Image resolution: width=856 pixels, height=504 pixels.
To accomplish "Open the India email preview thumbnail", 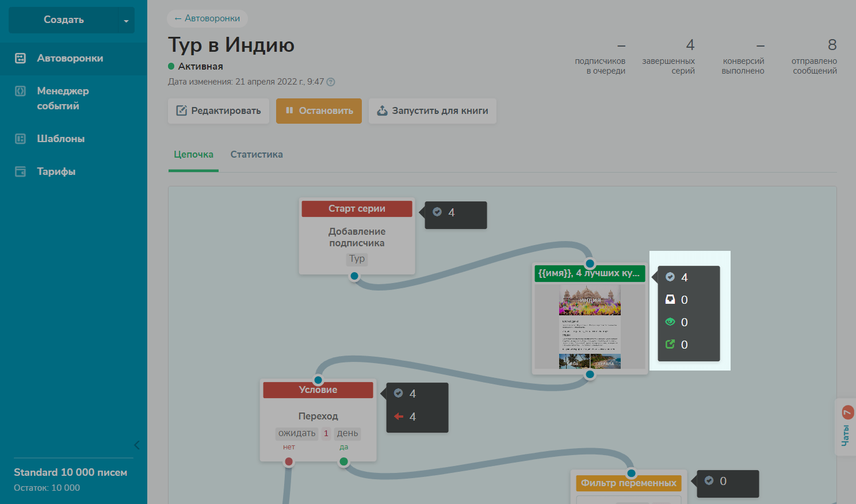I will click(x=590, y=327).
